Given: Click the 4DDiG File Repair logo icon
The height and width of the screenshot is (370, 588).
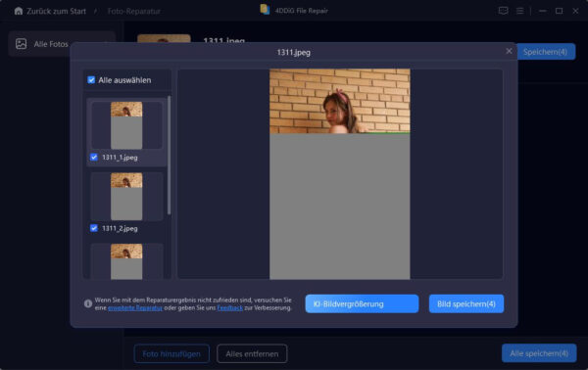Looking at the screenshot, I should point(265,10).
